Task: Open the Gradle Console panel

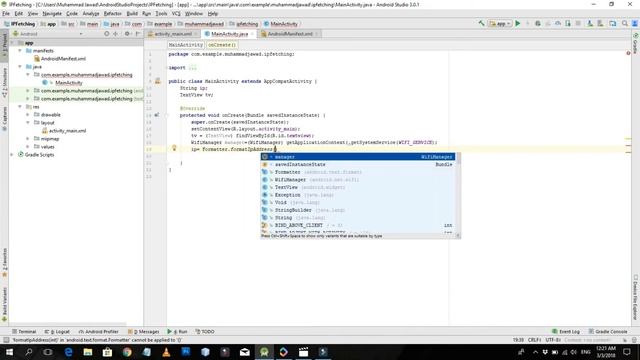Action: 608,331
